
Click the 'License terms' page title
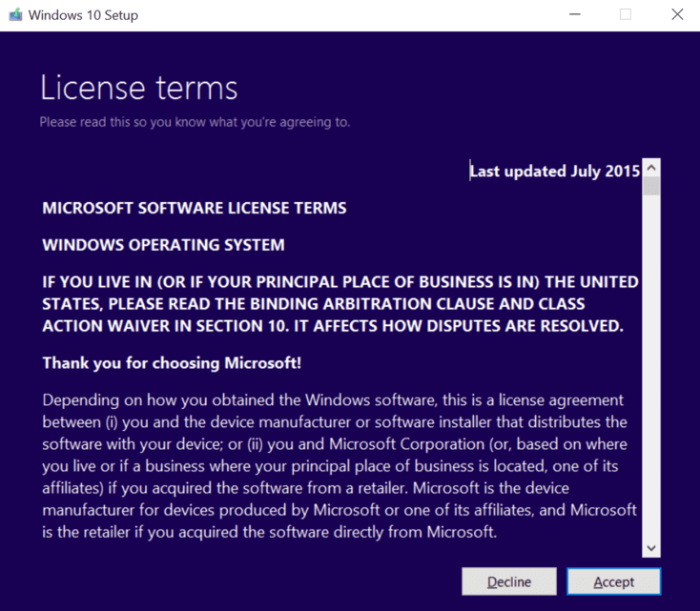pos(139,88)
